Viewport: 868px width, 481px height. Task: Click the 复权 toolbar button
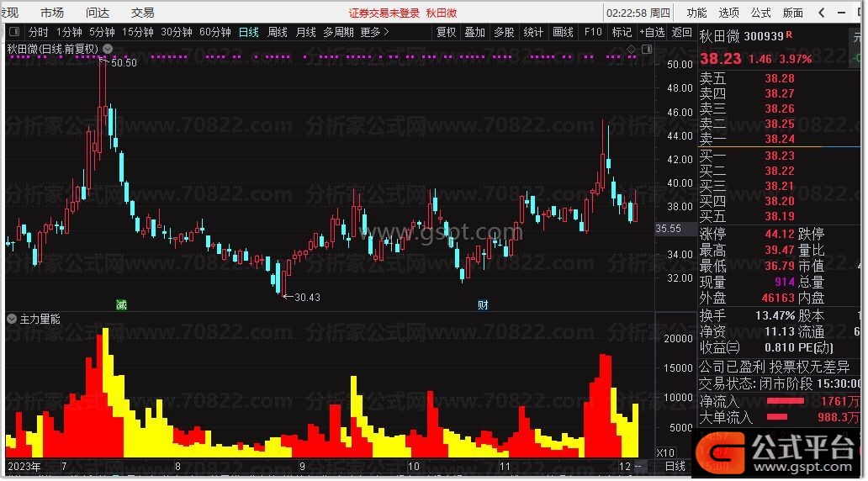tap(446, 32)
